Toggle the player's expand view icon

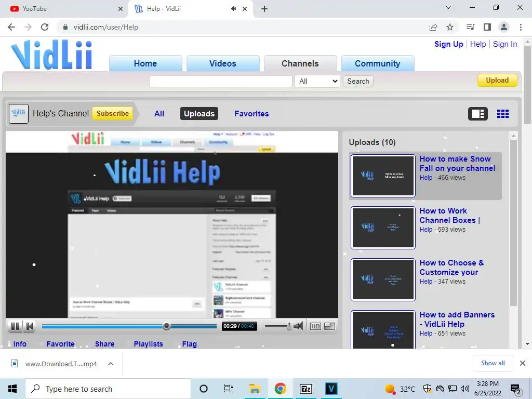(x=330, y=326)
